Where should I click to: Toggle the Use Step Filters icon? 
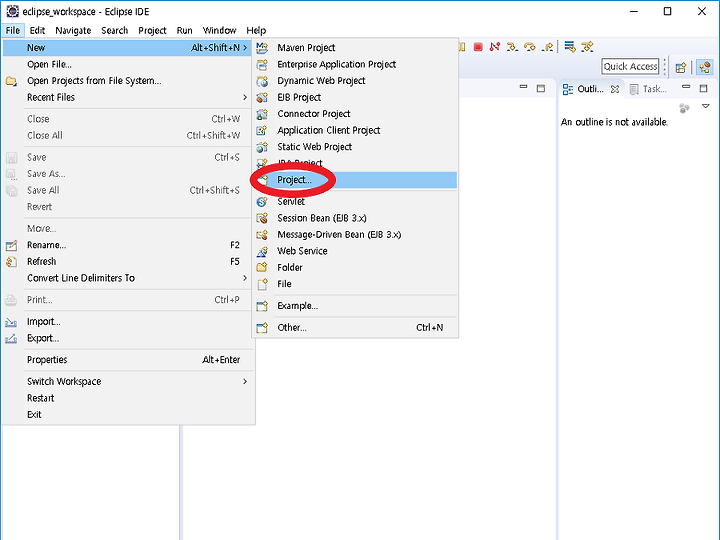[587, 46]
